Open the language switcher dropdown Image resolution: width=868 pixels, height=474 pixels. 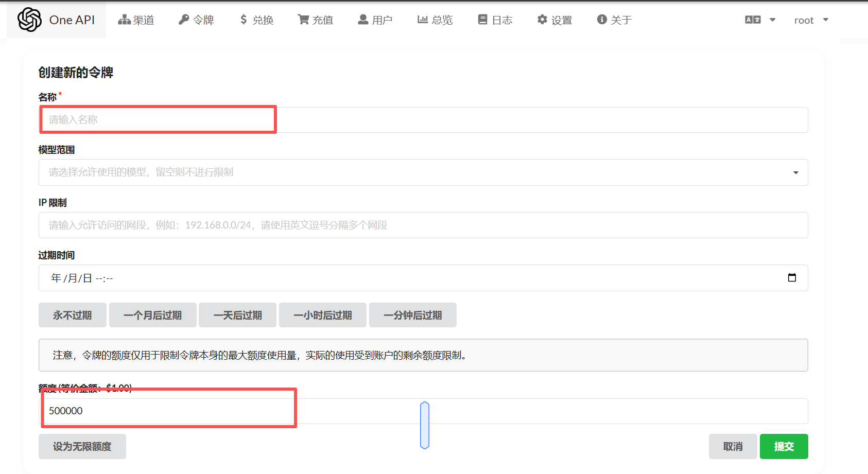pos(760,20)
